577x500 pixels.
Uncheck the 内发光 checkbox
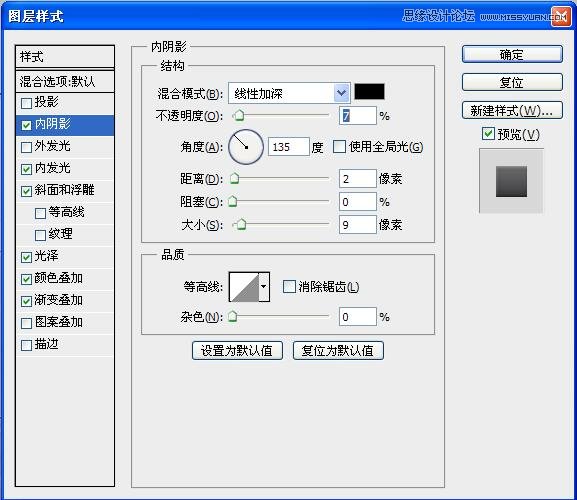pyautogui.click(x=26, y=169)
